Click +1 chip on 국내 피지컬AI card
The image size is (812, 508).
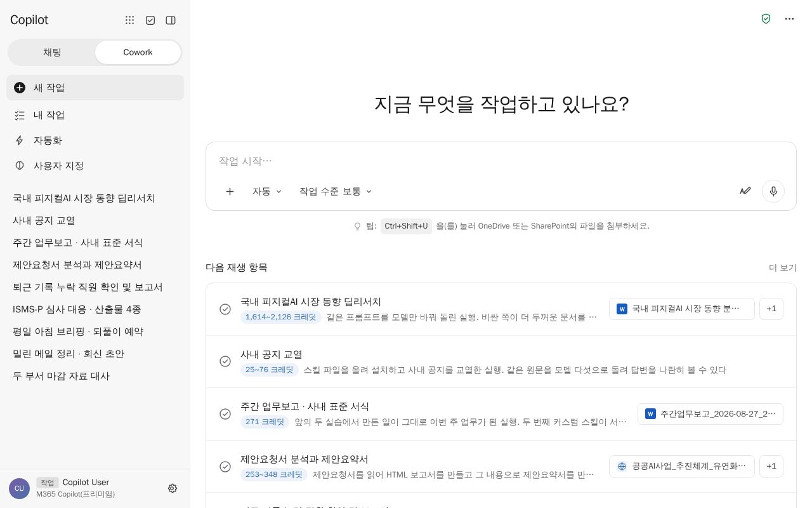pyautogui.click(x=771, y=309)
